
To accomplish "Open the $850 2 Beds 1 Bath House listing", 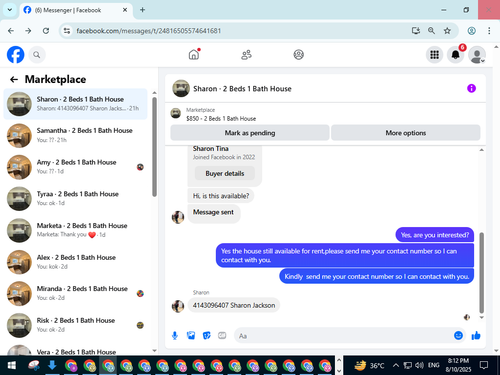I will [221, 118].
